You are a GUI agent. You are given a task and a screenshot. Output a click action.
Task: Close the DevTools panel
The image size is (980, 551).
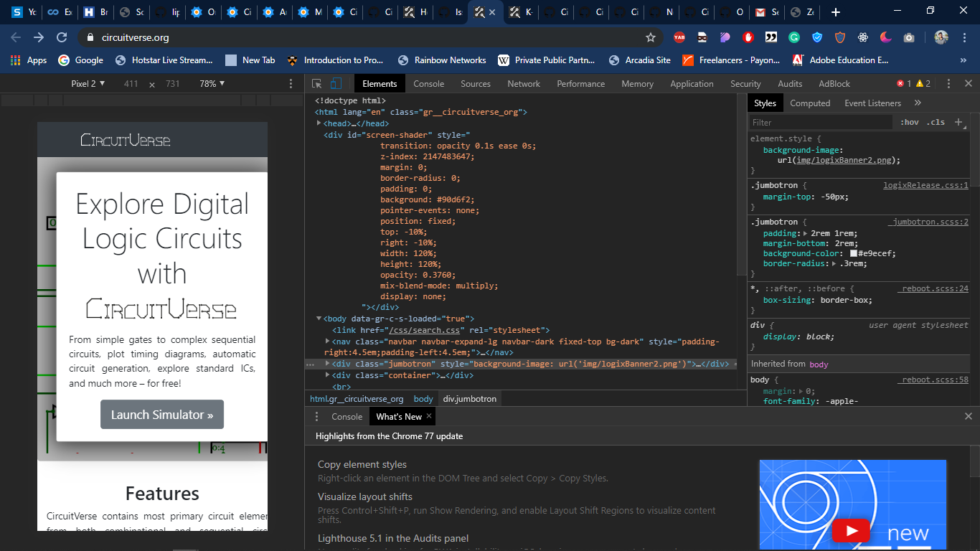(969, 84)
